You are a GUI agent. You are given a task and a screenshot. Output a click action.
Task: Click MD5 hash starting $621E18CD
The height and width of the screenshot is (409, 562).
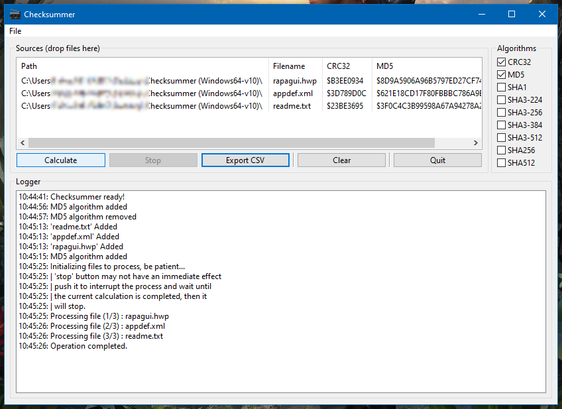[x=429, y=94]
